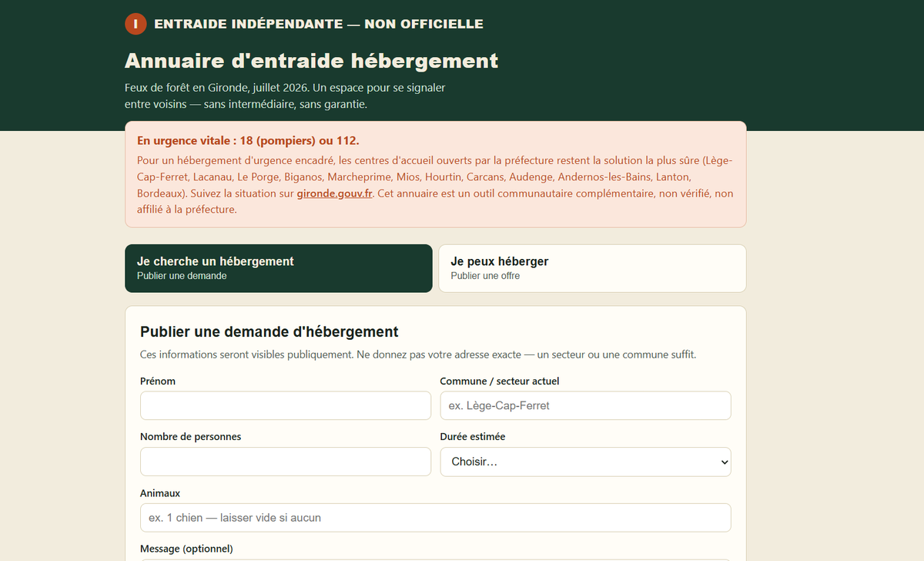The height and width of the screenshot is (561, 924).
Task: Click "ENTRAIDE INDÉPENDANTE — NON OFFICIELLE" header text
Action: tap(319, 24)
